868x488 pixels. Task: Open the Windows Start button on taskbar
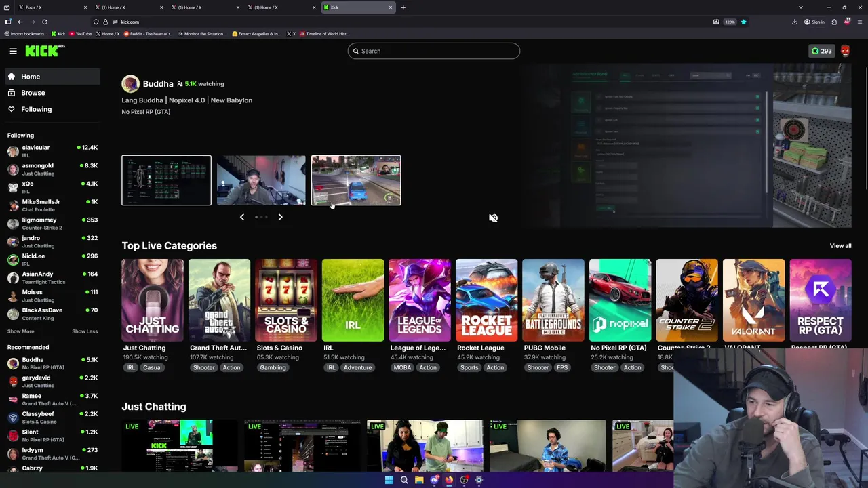click(389, 480)
